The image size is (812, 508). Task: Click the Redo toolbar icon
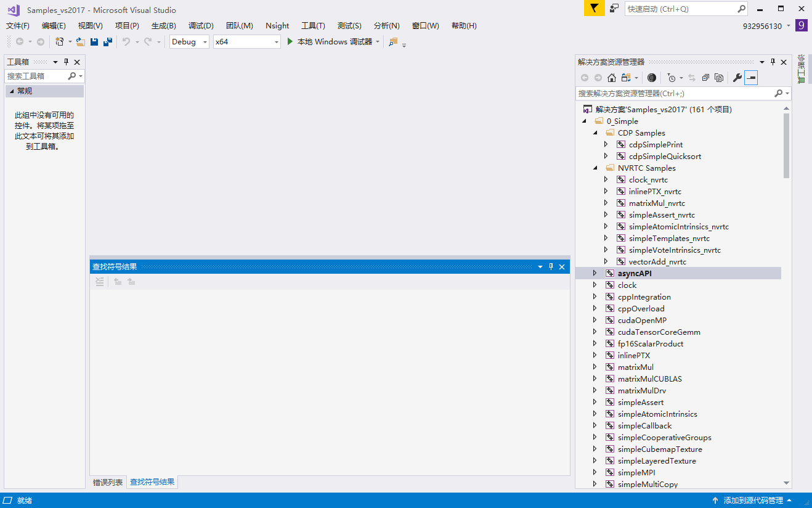point(148,42)
